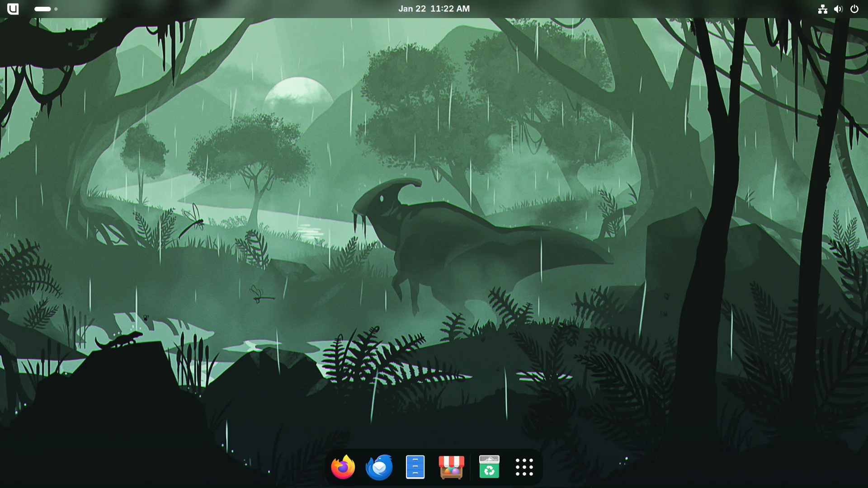This screenshot has height=488, width=868.
Task: Open the Files file manager from the dock
Action: point(415,467)
